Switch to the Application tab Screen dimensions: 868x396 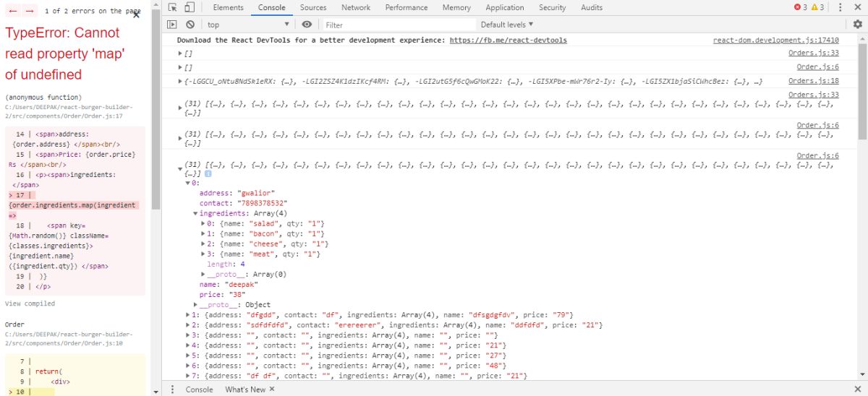tap(505, 7)
